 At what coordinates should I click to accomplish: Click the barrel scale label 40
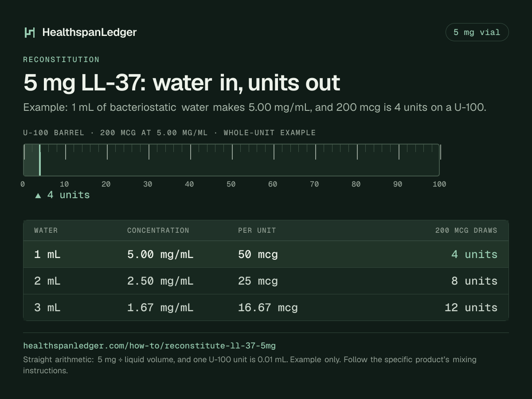(189, 184)
